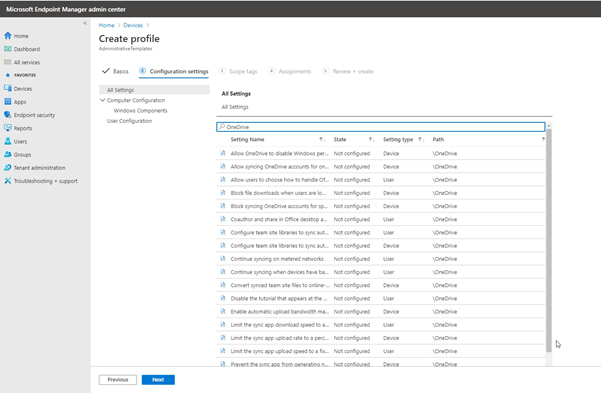Click the Dashboard icon in the sidebar
Image resolution: width=601 pixels, height=393 pixels.
pyautogui.click(x=8, y=49)
